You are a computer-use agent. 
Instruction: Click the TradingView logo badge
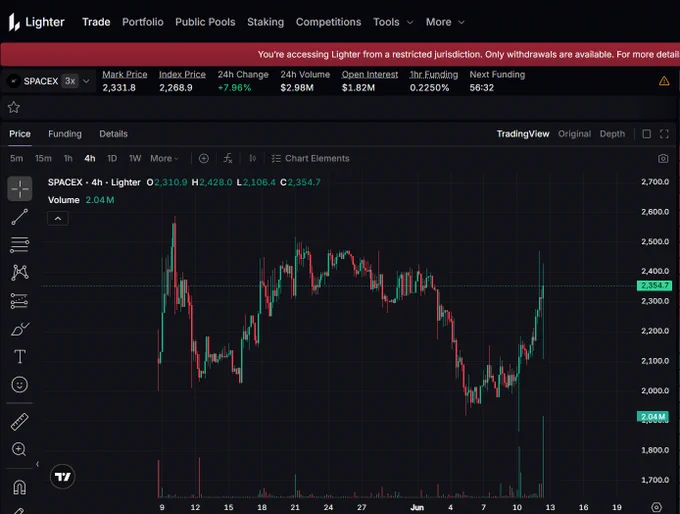coord(62,477)
